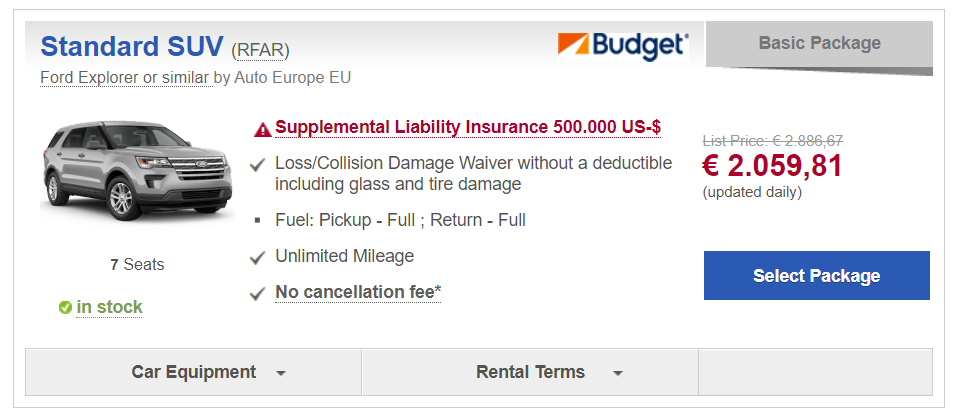The height and width of the screenshot is (418, 960).
Task: Click the Rental Terms dropdown arrow
Action: pos(618,373)
